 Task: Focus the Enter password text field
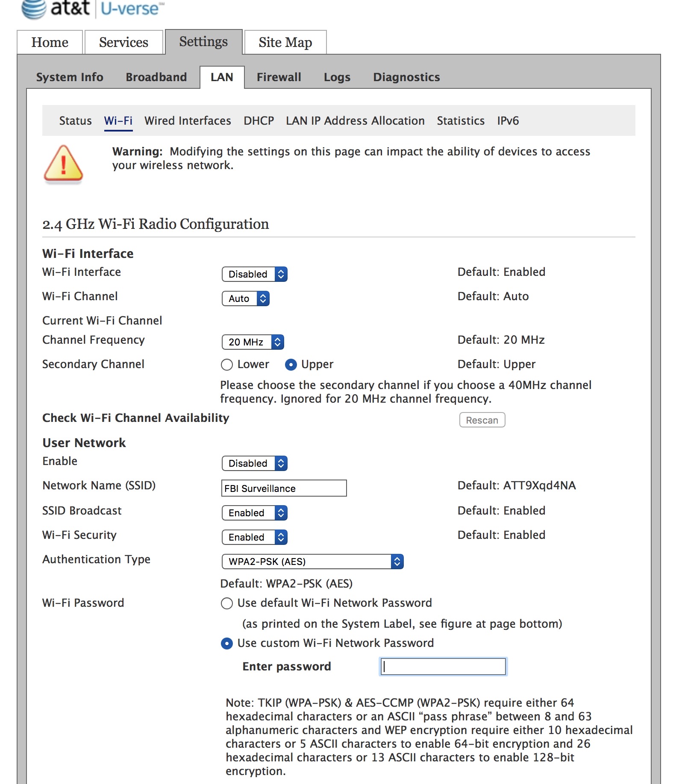pos(443,667)
